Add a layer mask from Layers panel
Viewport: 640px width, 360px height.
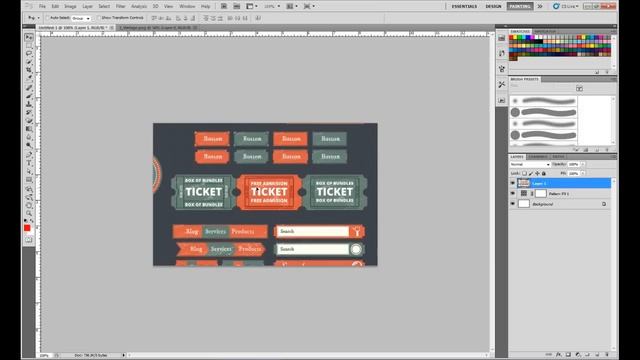pyautogui.click(x=568, y=355)
